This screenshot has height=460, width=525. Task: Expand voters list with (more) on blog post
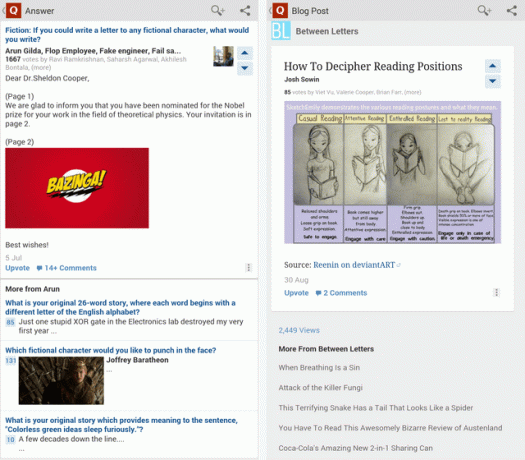412,92
